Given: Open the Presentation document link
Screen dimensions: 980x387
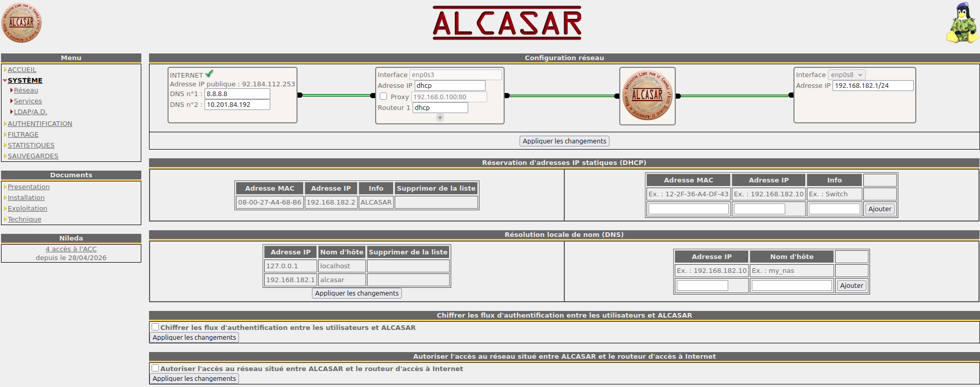Looking at the screenshot, I should (29, 187).
